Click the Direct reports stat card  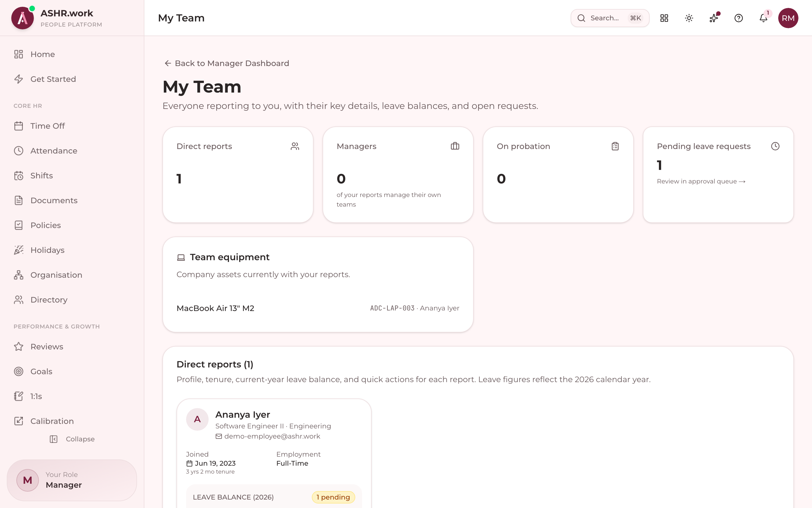coord(238,175)
